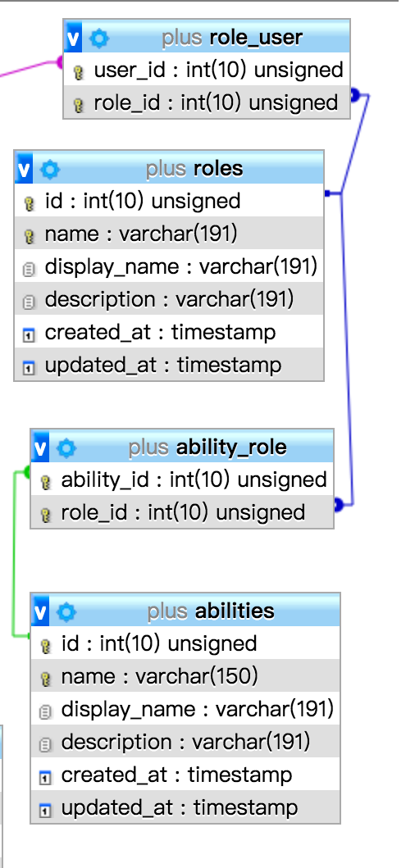Collapse the ability_role table with V toggle
Screen dimensions: 415x868
click(40, 448)
